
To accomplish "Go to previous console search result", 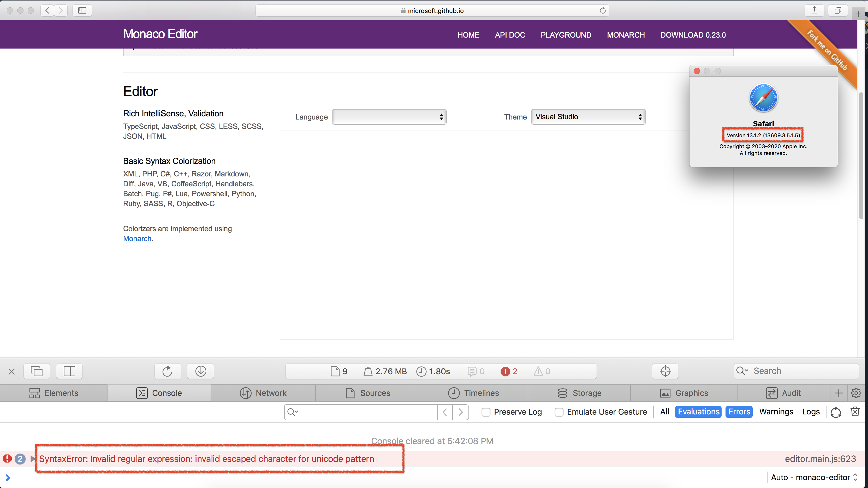I will click(x=445, y=412).
